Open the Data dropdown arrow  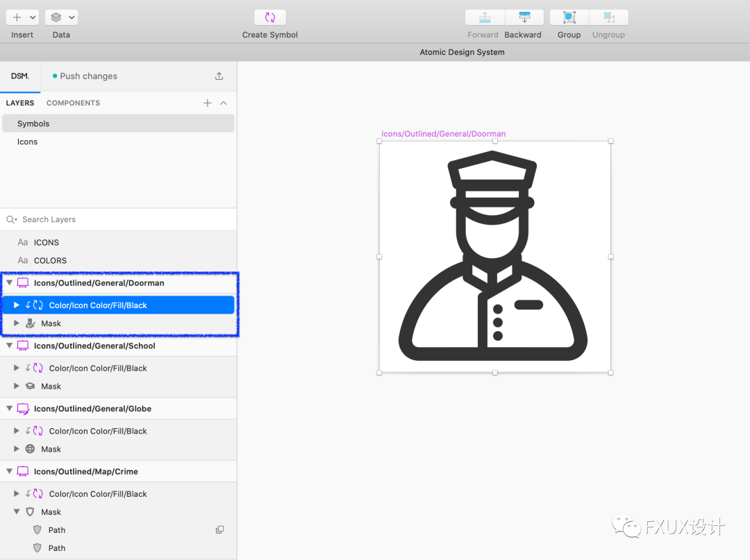(x=72, y=17)
